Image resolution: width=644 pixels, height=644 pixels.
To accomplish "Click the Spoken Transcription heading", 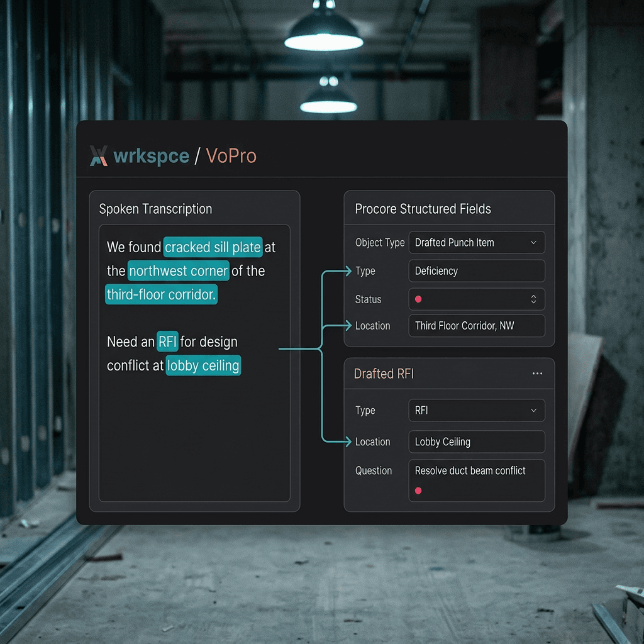I will 156,209.
